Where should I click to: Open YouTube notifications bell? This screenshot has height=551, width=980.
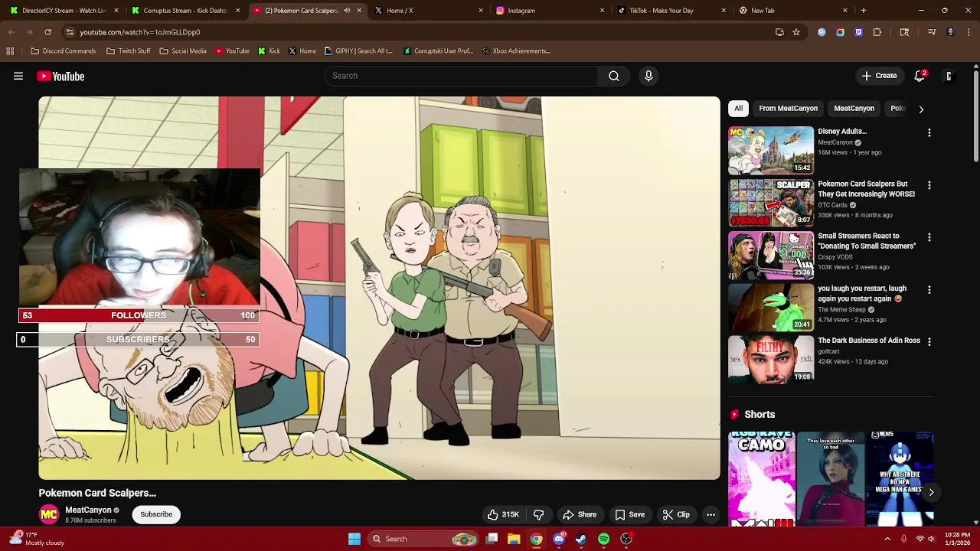coord(920,76)
